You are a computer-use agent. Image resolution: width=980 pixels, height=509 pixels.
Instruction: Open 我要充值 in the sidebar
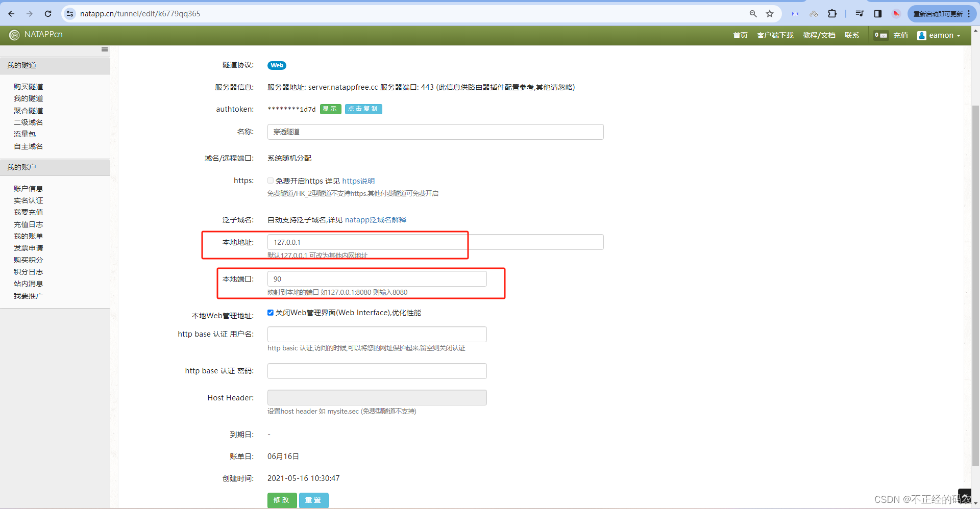point(28,212)
